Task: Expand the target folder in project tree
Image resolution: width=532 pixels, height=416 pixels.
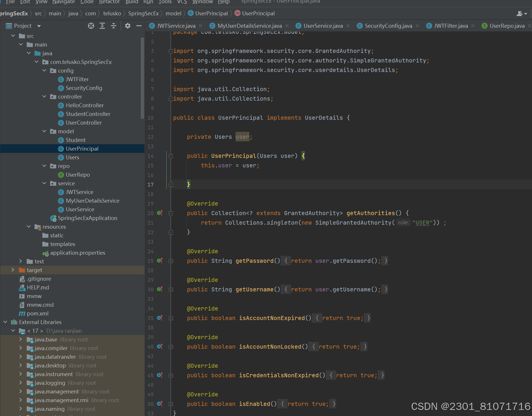Action: 13,270
